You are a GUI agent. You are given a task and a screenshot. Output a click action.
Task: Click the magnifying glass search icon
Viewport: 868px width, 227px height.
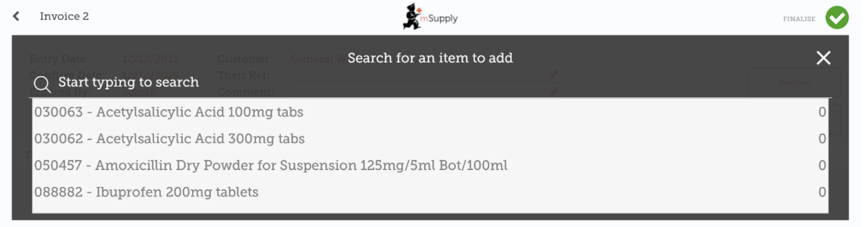pos(42,84)
